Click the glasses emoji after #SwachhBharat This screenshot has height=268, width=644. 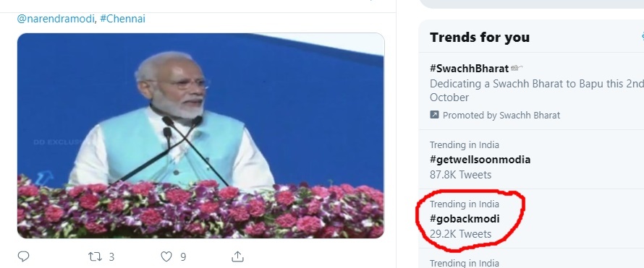click(517, 68)
